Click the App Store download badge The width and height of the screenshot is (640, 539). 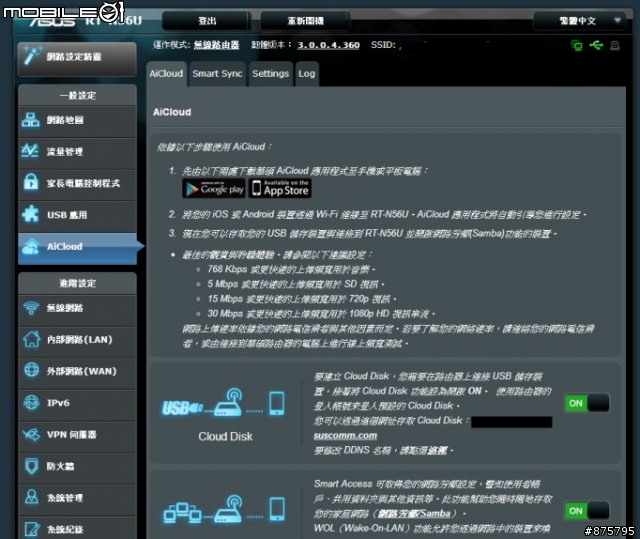click(x=280, y=189)
